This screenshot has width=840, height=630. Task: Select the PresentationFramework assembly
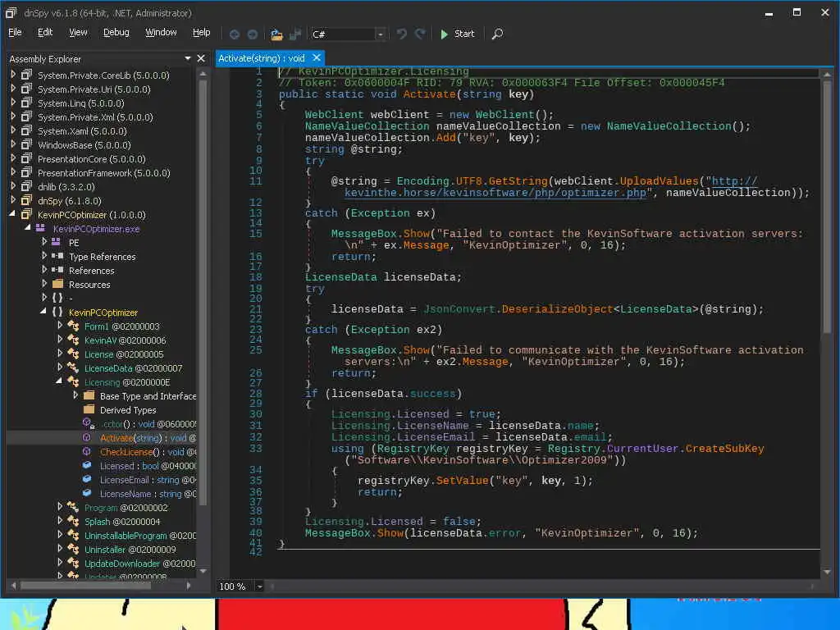pyautogui.click(x=104, y=172)
